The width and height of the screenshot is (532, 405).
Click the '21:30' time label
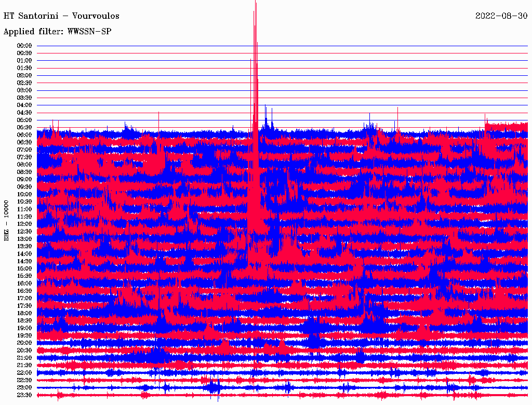coord(24,366)
